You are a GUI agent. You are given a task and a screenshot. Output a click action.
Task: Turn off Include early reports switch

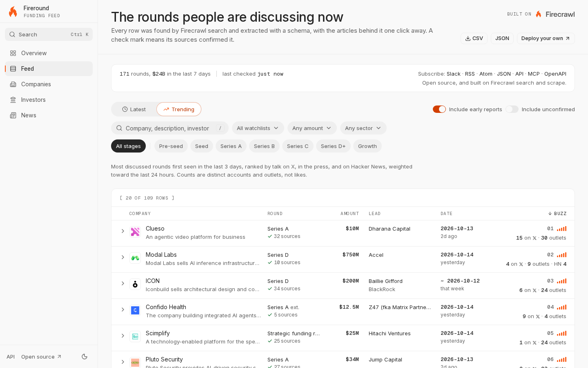(x=439, y=109)
